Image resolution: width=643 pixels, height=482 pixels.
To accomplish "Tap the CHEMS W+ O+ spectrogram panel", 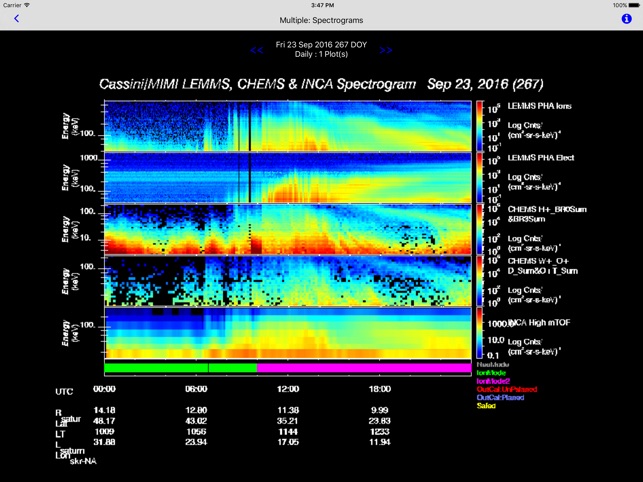I will pyautogui.click(x=288, y=281).
